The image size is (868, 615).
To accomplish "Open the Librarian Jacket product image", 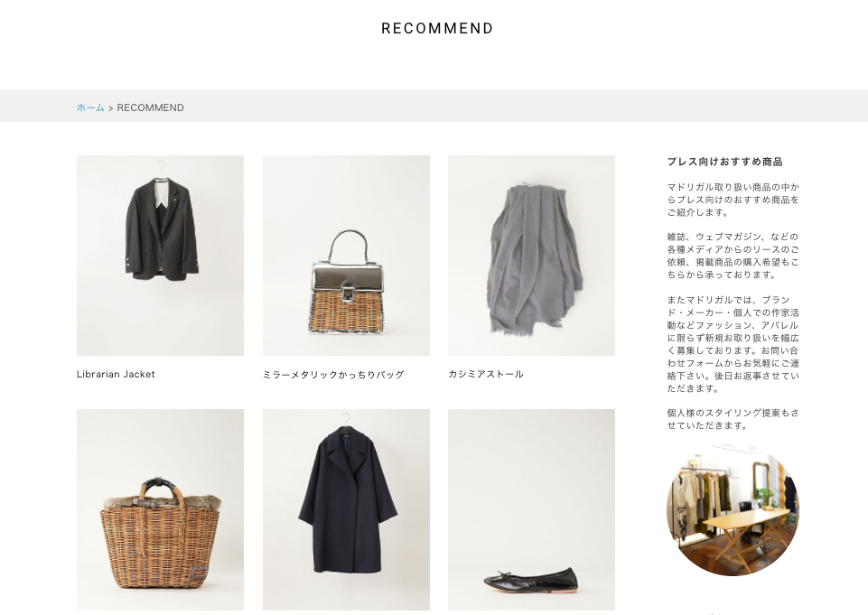I will coord(160,256).
